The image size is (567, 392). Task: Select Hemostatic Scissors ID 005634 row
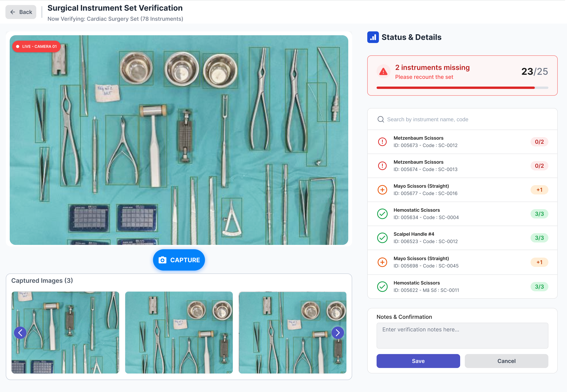[x=462, y=214]
